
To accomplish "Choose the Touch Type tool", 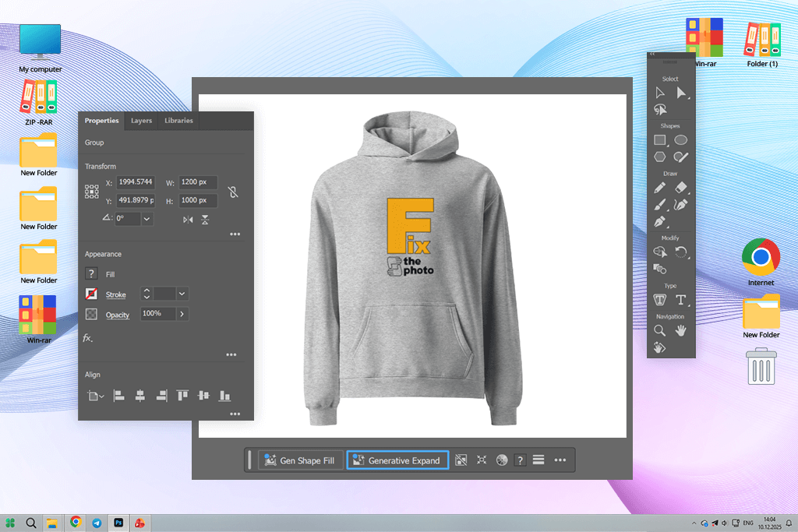I will click(660, 300).
